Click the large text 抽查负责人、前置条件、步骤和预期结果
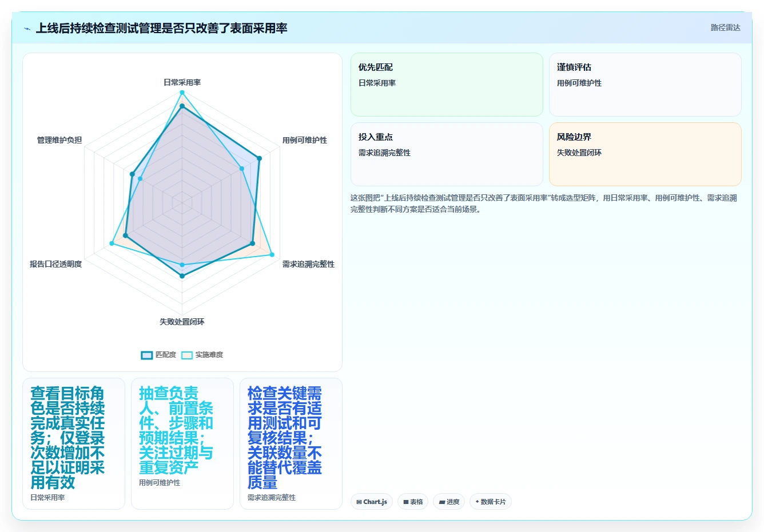 pos(176,430)
